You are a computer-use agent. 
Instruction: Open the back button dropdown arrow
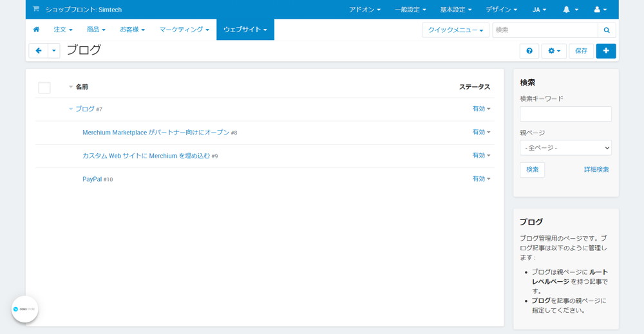coord(54,51)
